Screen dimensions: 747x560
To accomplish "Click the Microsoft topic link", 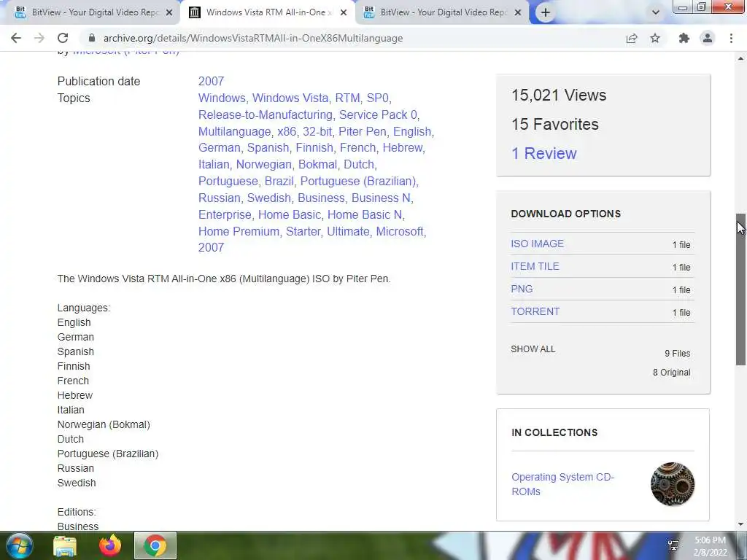I will tap(400, 231).
